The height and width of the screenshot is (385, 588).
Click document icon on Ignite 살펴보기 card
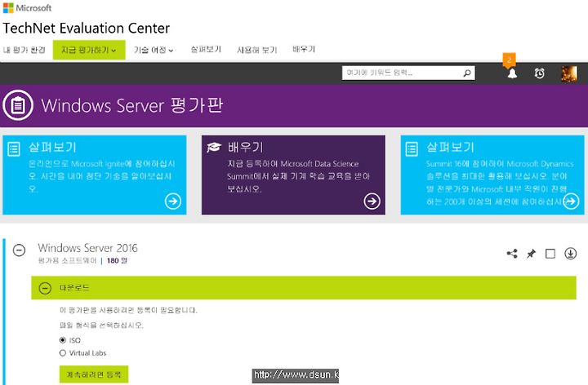pyautogui.click(x=14, y=149)
